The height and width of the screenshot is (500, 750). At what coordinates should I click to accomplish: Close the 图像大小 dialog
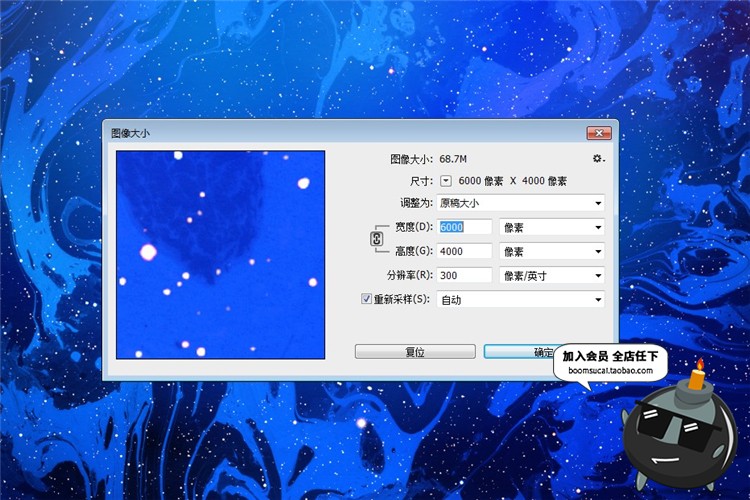(599, 133)
